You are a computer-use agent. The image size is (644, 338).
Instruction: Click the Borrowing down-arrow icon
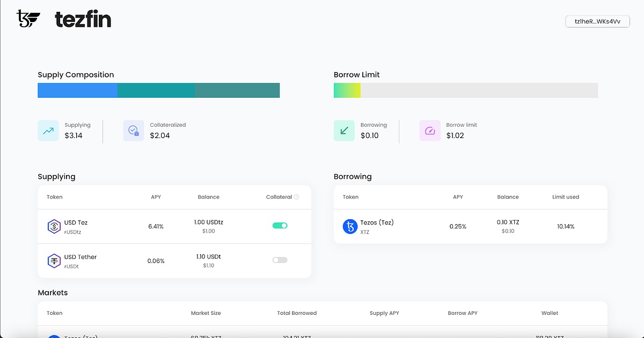click(x=344, y=131)
